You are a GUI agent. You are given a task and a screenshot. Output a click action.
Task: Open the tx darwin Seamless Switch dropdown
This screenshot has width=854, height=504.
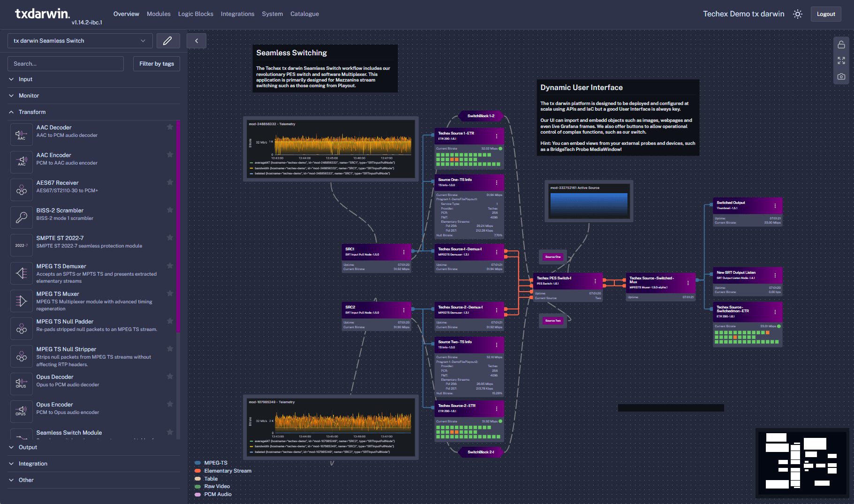pos(80,41)
